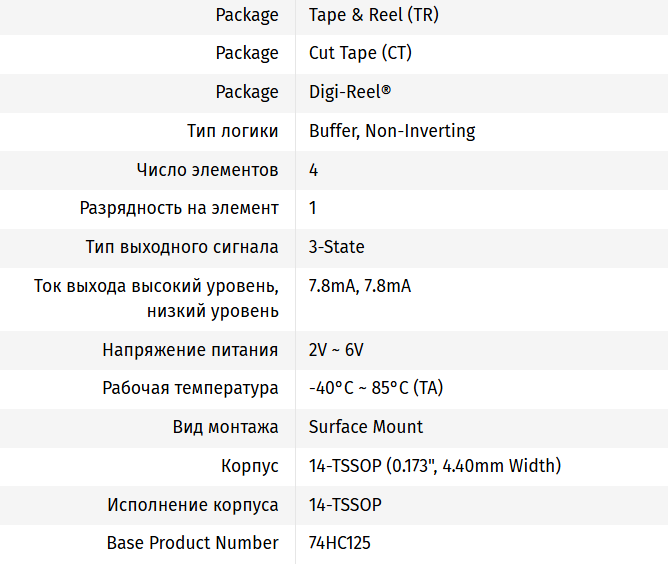
Task: Click the Digi-Reel® package value
Action: [x=350, y=92]
